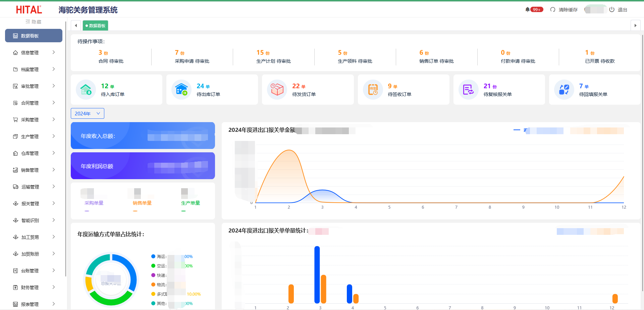Toggle the blue series in 报关单单量 legend
Screen dimensions: 644x310
(570, 231)
